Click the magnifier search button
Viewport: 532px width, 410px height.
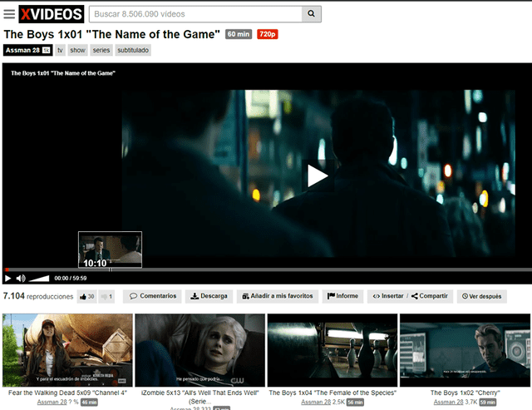312,14
